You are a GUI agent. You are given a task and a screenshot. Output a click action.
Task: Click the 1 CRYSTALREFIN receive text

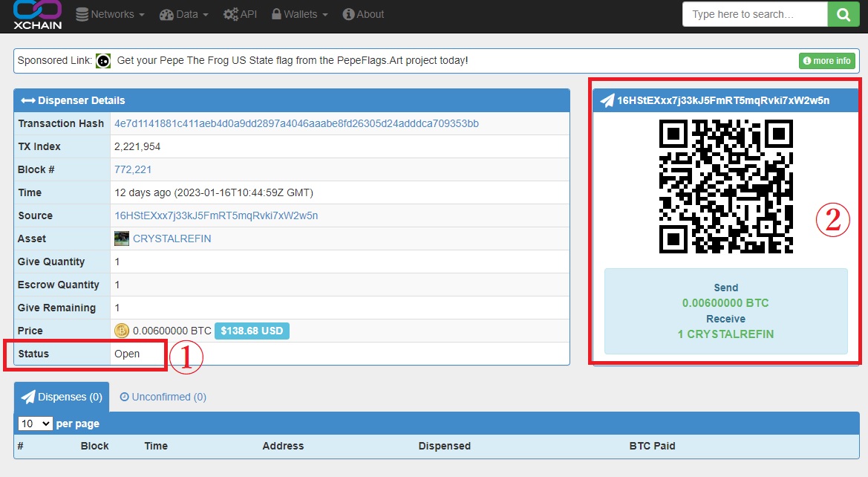coord(725,334)
